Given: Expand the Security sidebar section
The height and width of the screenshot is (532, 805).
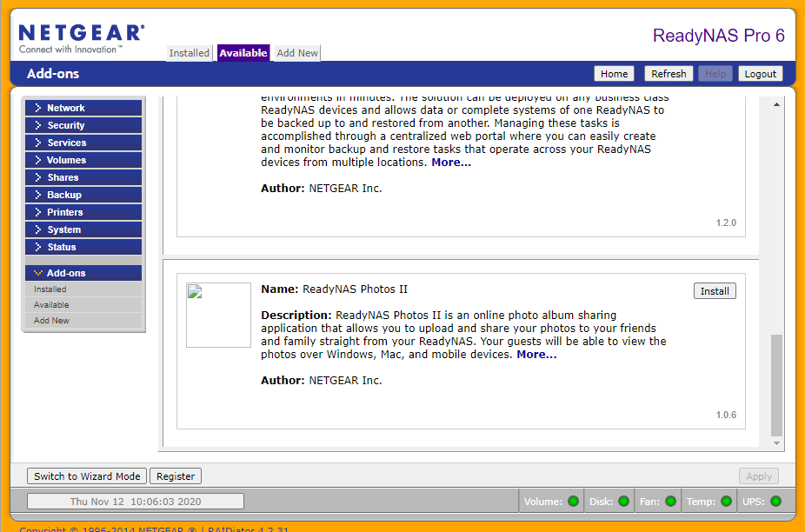Looking at the screenshot, I should [x=83, y=125].
